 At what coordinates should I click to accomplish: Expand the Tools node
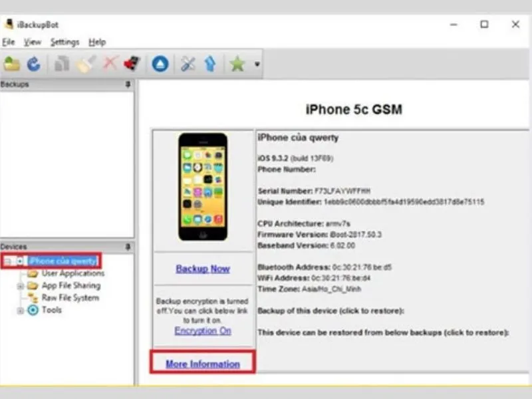pyautogui.click(x=21, y=310)
